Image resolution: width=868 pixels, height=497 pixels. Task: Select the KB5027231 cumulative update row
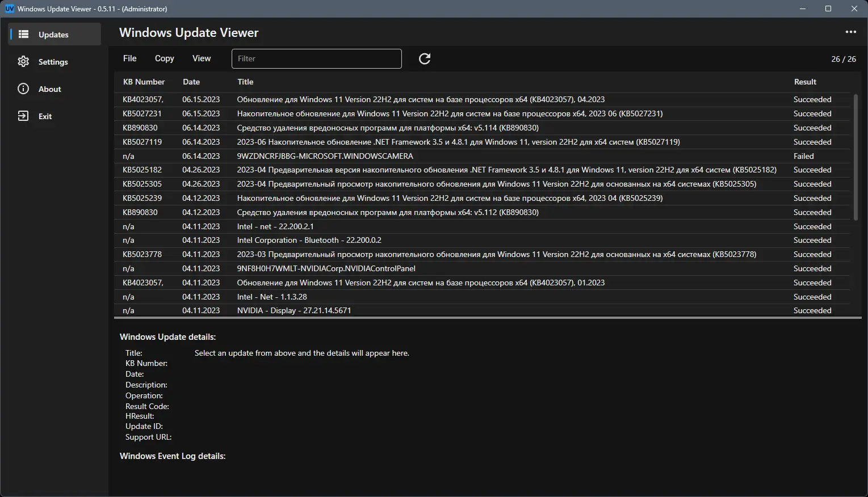click(450, 113)
